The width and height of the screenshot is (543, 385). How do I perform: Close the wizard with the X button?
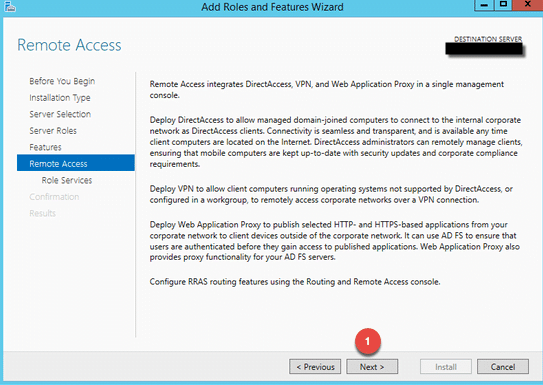tap(527, 5)
